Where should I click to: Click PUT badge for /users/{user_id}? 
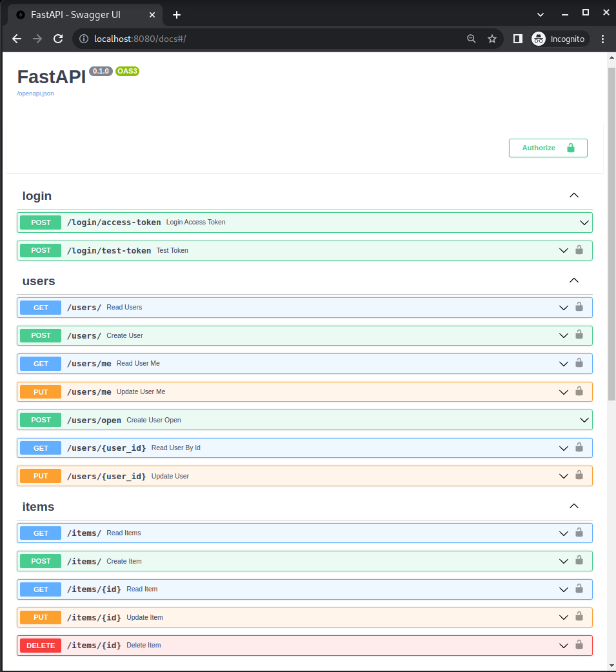tap(41, 476)
